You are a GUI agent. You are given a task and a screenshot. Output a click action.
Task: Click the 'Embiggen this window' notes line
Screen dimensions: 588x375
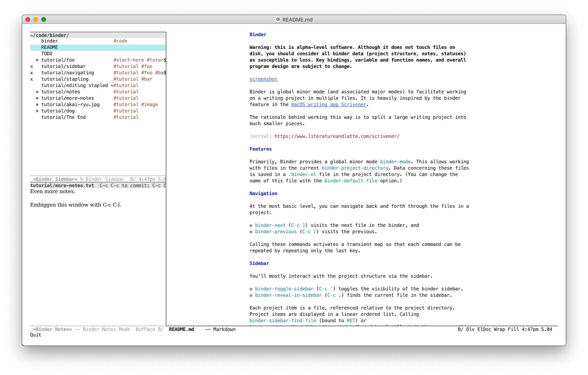click(x=76, y=205)
